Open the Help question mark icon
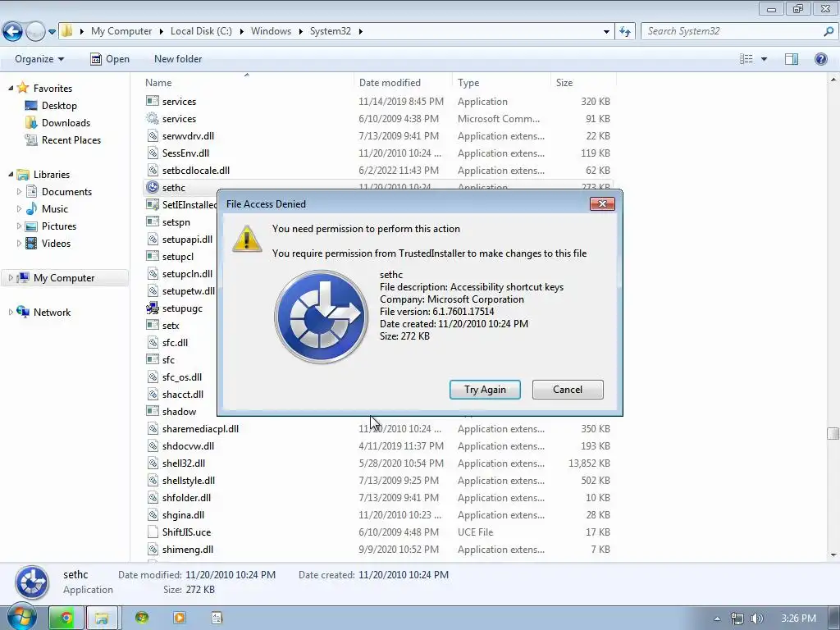 (x=820, y=59)
